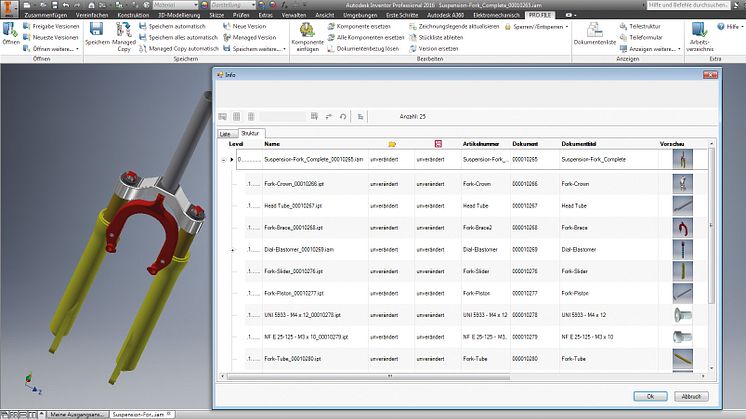Click the Artikelnummer column header
This screenshot has height=419, width=746.
pos(481,144)
